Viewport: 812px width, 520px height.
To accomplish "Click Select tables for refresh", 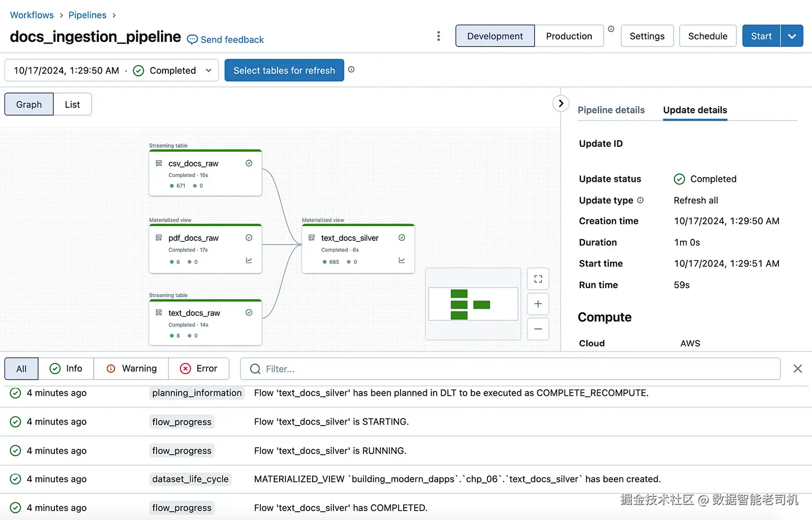I will [x=284, y=70].
